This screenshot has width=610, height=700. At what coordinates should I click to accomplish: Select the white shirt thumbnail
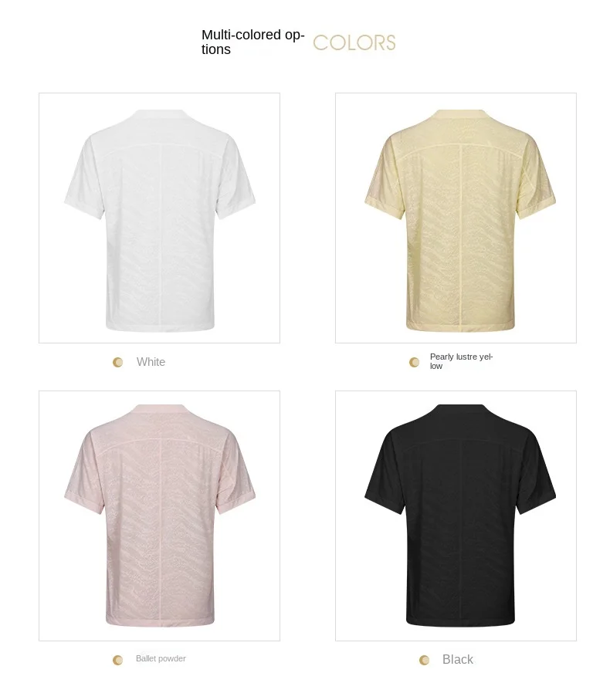(x=159, y=218)
